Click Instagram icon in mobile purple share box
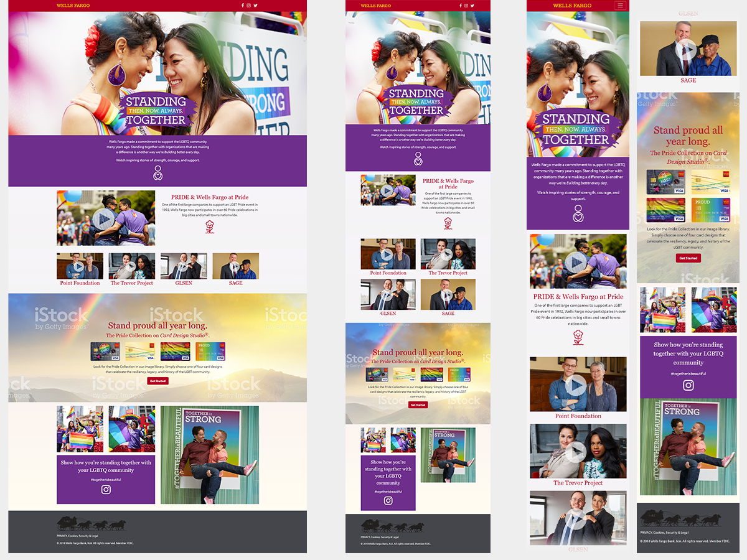 [x=688, y=385]
